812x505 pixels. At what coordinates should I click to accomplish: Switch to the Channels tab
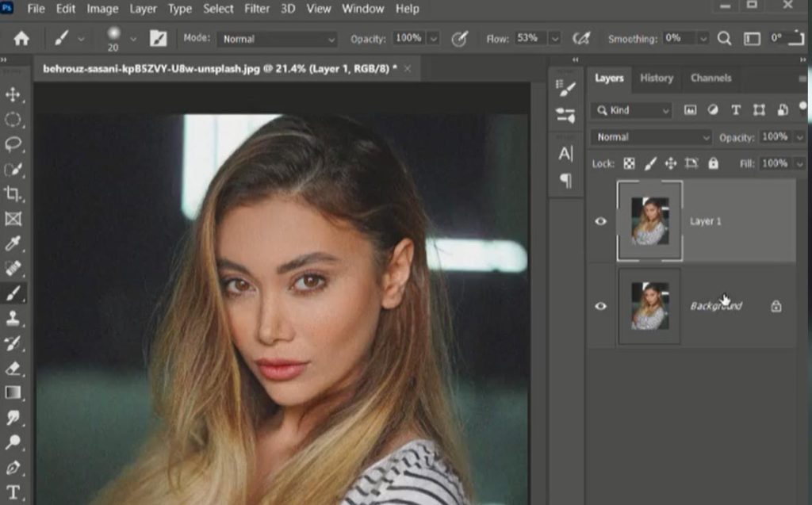710,78
